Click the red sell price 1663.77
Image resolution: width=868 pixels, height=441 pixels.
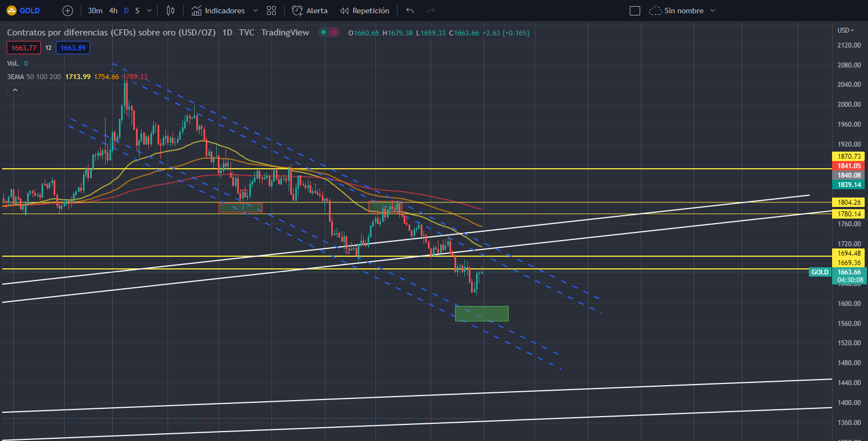(24, 48)
